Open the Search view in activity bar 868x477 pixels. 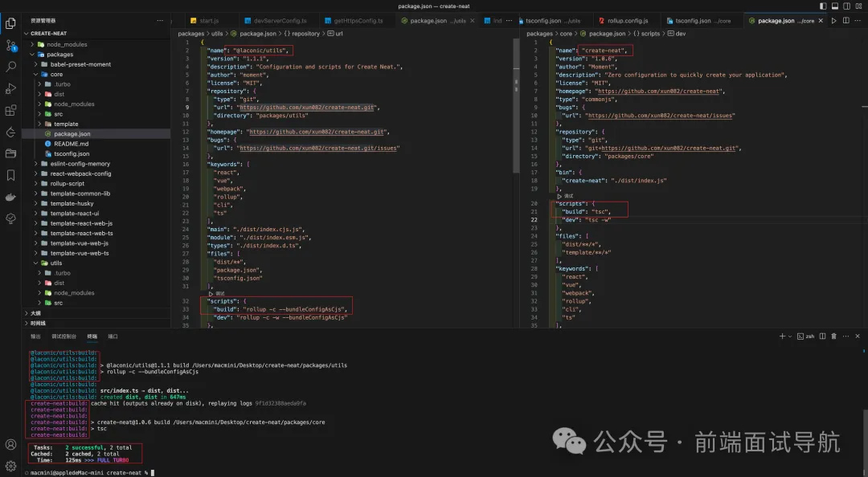(x=10, y=67)
